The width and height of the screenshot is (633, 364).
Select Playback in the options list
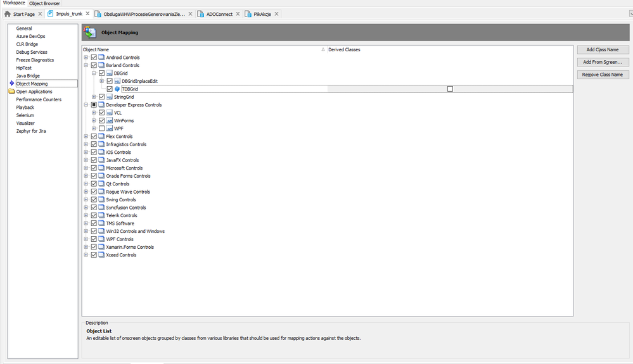(x=25, y=108)
